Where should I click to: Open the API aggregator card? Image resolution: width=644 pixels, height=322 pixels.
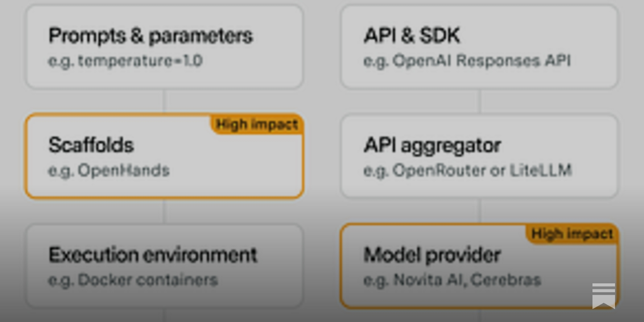(x=479, y=156)
